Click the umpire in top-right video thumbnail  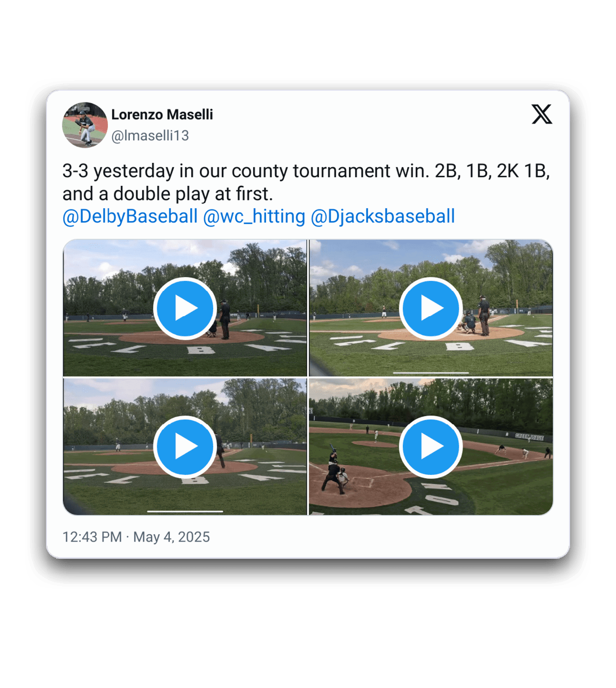coord(484,316)
